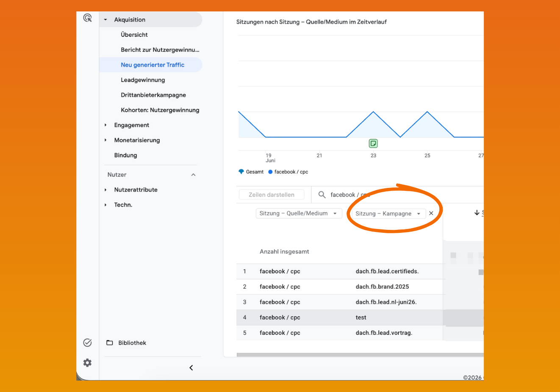
Task: Click the search magnifier icon
Action: (322, 195)
